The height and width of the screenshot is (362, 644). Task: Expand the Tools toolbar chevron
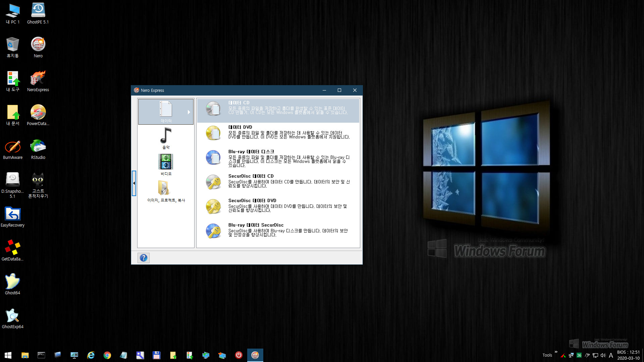click(x=556, y=352)
